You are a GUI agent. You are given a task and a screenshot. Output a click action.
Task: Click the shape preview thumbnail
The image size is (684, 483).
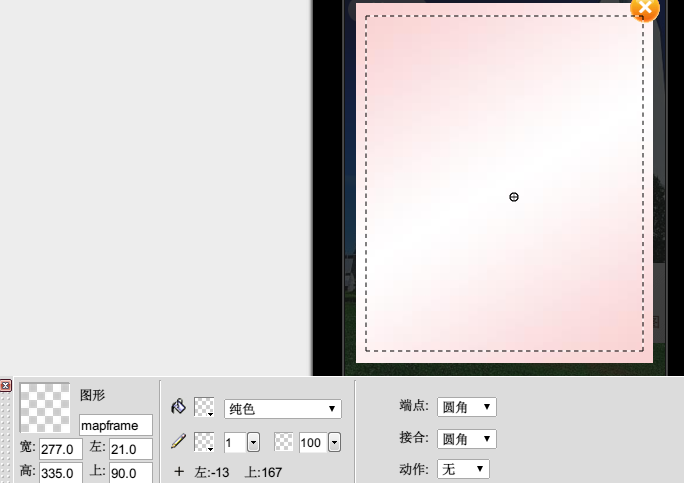pyautogui.click(x=45, y=407)
